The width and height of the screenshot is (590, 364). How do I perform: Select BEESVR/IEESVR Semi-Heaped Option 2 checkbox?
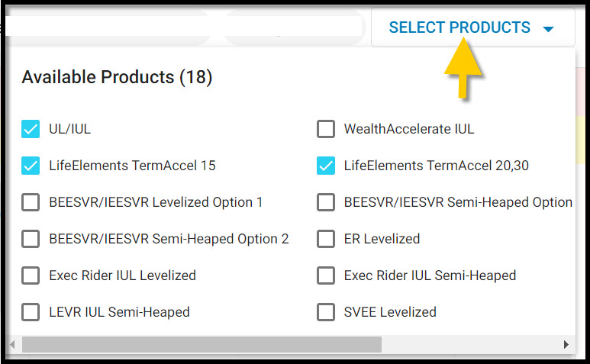31,239
